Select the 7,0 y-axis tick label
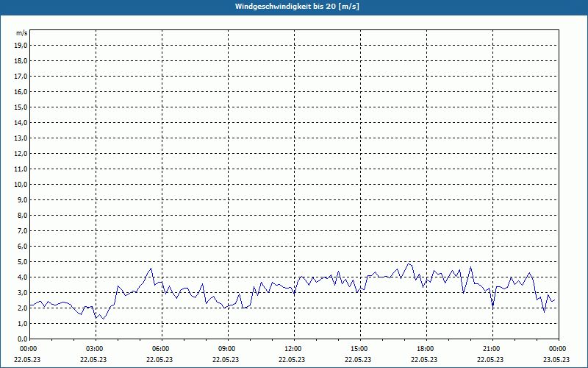588x368 pixels. (22, 230)
